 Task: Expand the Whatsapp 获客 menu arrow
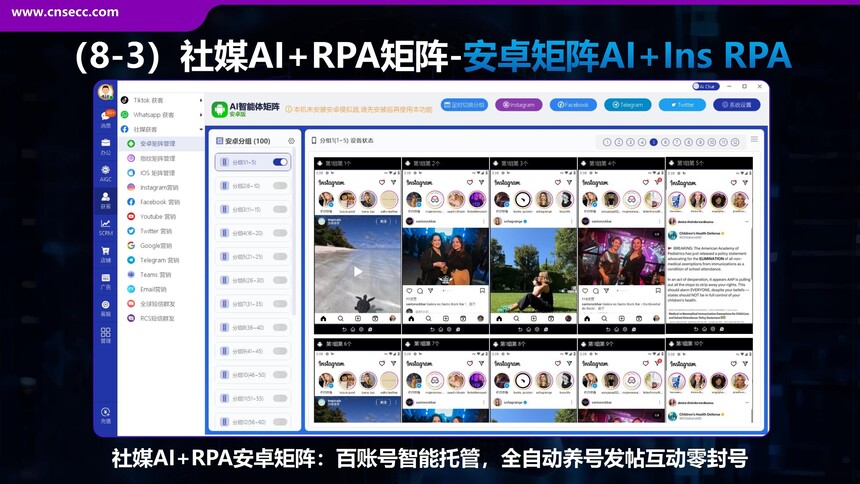pos(200,115)
